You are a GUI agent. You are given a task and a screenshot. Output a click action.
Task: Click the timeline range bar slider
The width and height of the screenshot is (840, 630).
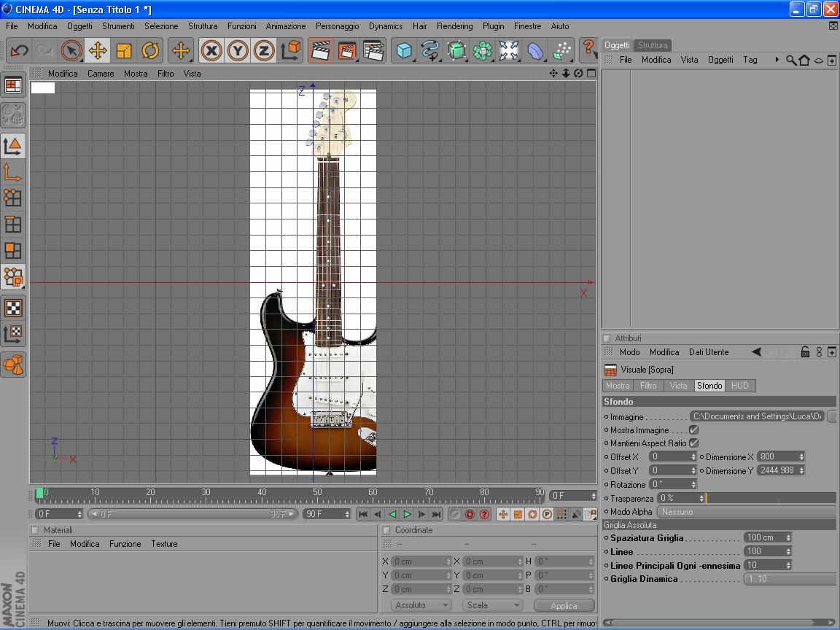(192, 514)
